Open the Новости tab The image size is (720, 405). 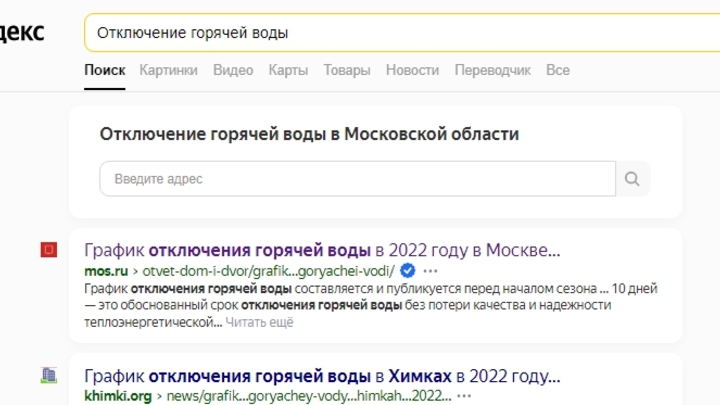coord(412,70)
